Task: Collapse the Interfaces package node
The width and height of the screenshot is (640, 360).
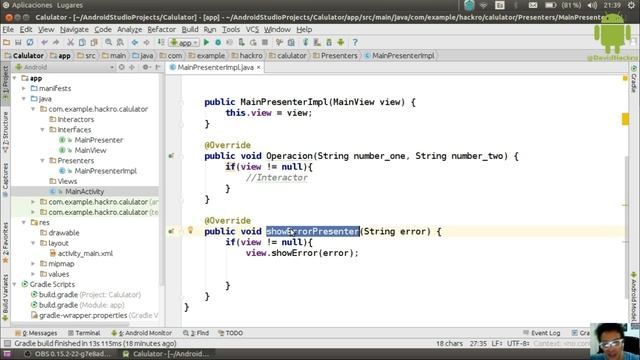Action: click(42, 129)
